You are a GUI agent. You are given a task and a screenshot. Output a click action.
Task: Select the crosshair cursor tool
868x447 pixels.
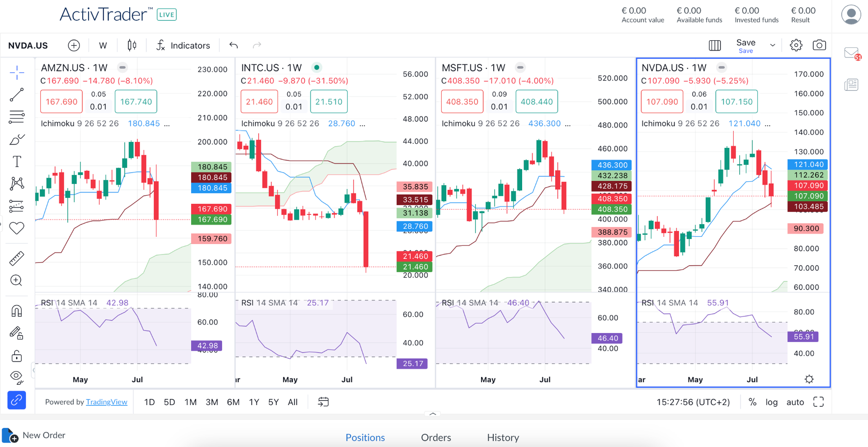[x=17, y=72]
